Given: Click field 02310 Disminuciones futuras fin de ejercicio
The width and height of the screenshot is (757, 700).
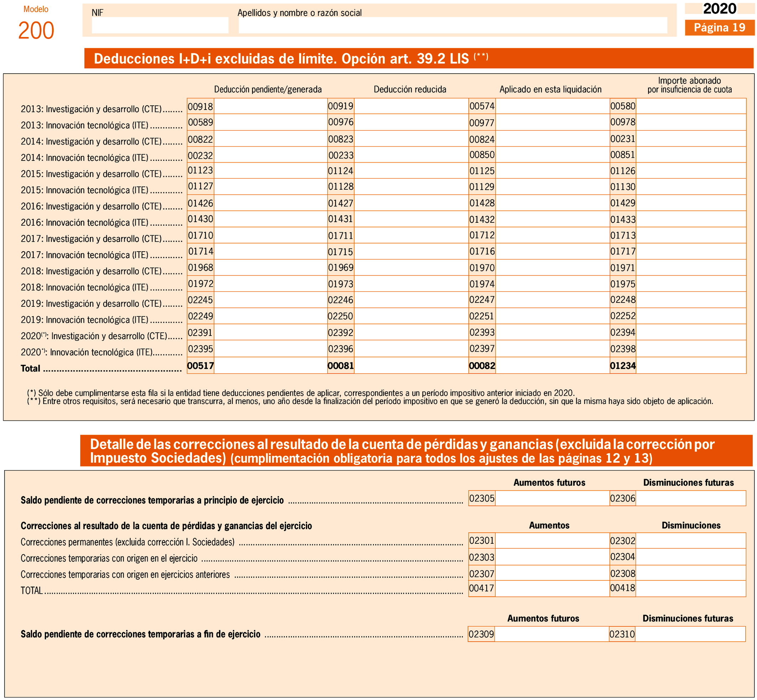Looking at the screenshot, I should (690, 634).
